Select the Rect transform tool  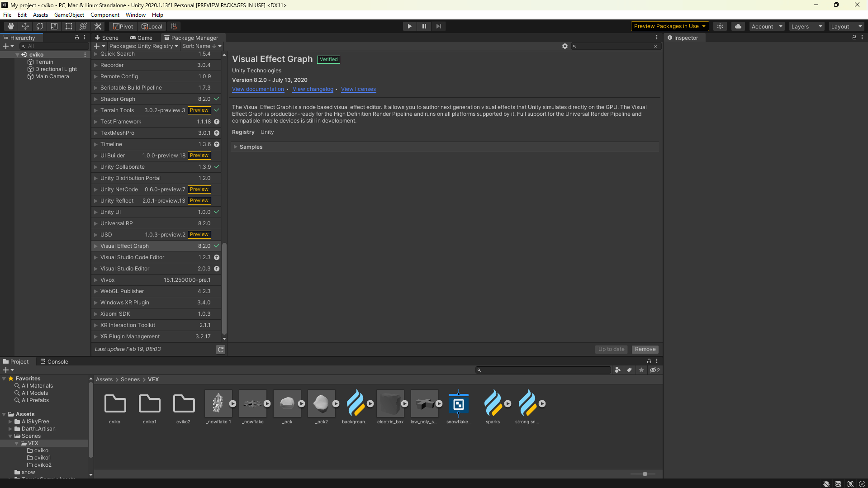tap(69, 26)
